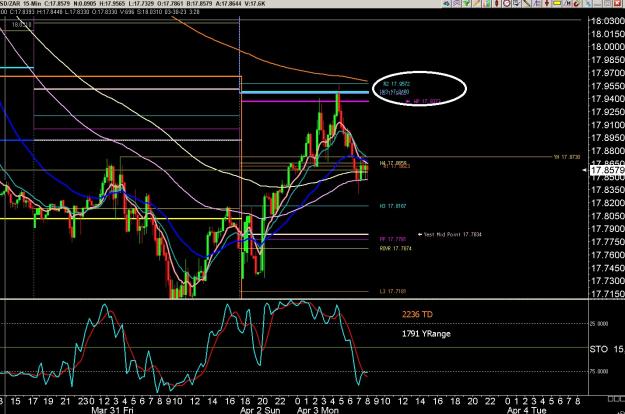Click the red diamond toolbar icon

click(497, 3)
